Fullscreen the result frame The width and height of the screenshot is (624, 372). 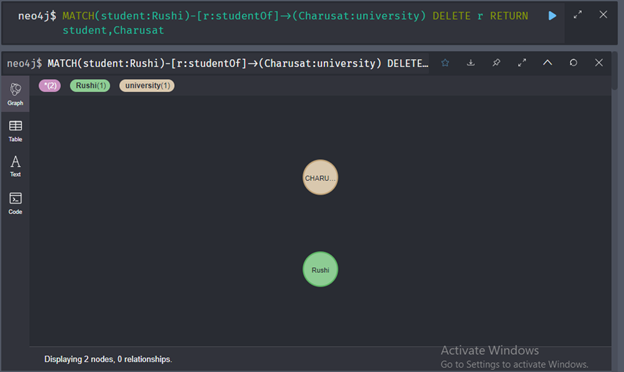pos(522,63)
